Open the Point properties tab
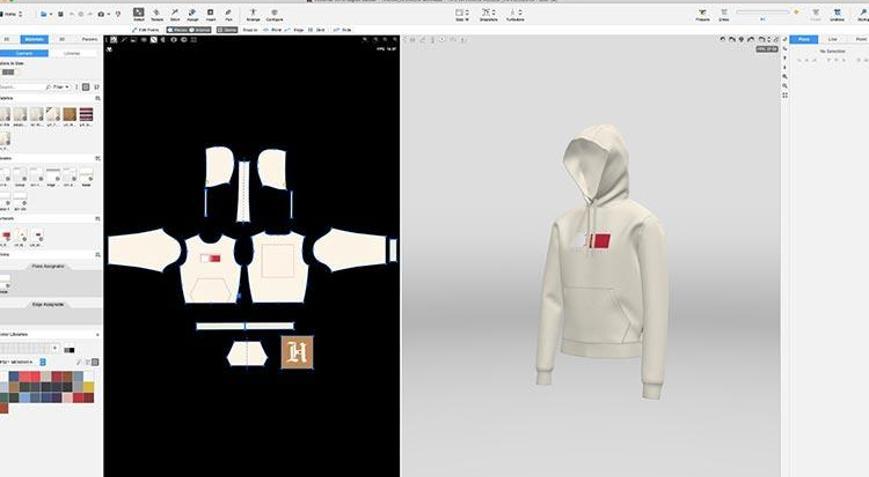This screenshot has height=477, width=869. coord(860,39)
